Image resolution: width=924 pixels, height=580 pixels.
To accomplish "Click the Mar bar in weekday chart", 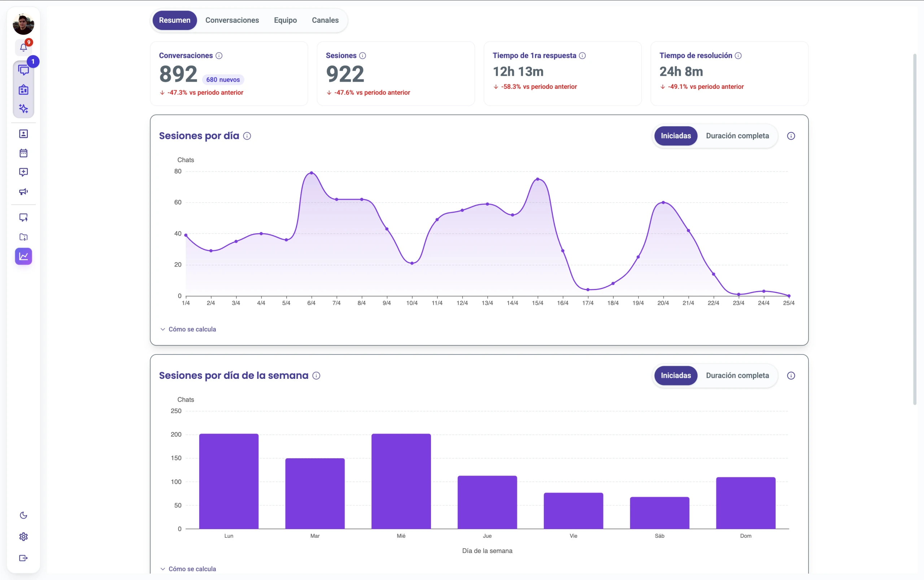I will coord(315,494).
